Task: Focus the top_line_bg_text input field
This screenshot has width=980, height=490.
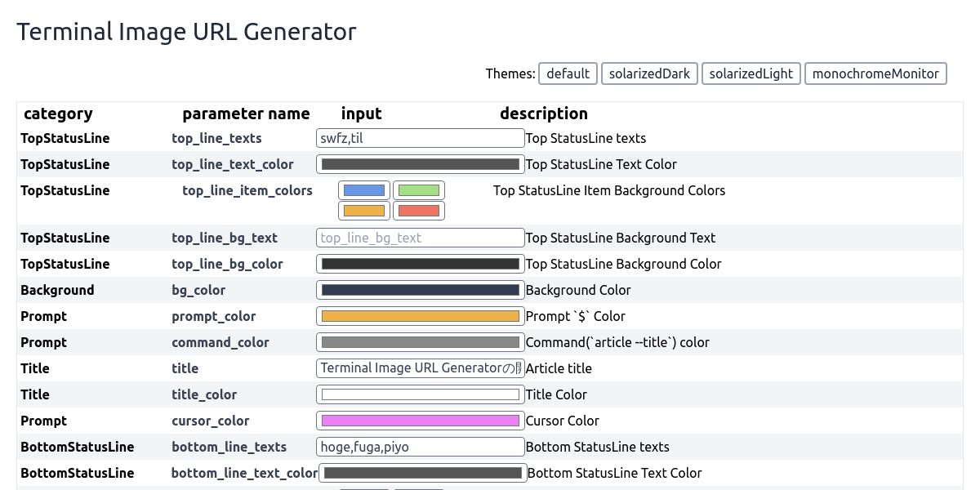Action: [420, 238]
